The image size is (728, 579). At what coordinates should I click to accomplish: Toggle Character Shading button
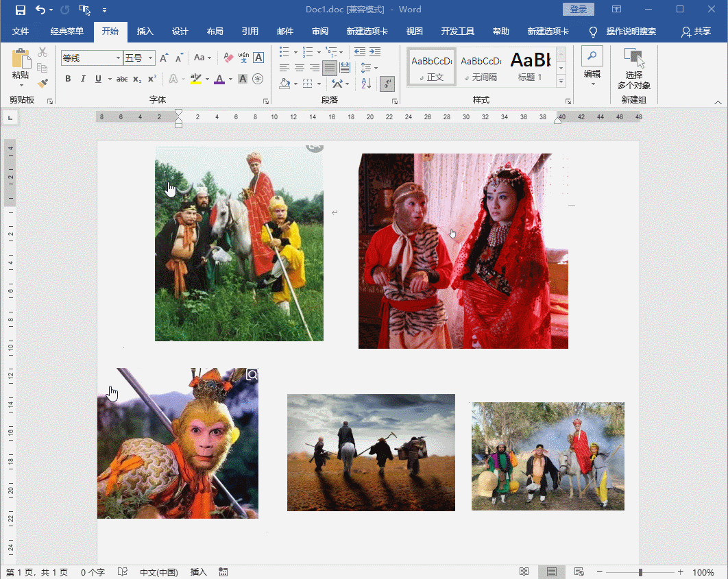tap(243, 79)
